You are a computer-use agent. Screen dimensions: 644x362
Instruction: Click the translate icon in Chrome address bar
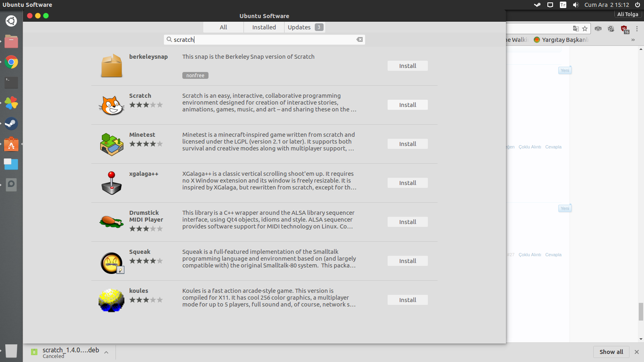[x=576, y=29]
